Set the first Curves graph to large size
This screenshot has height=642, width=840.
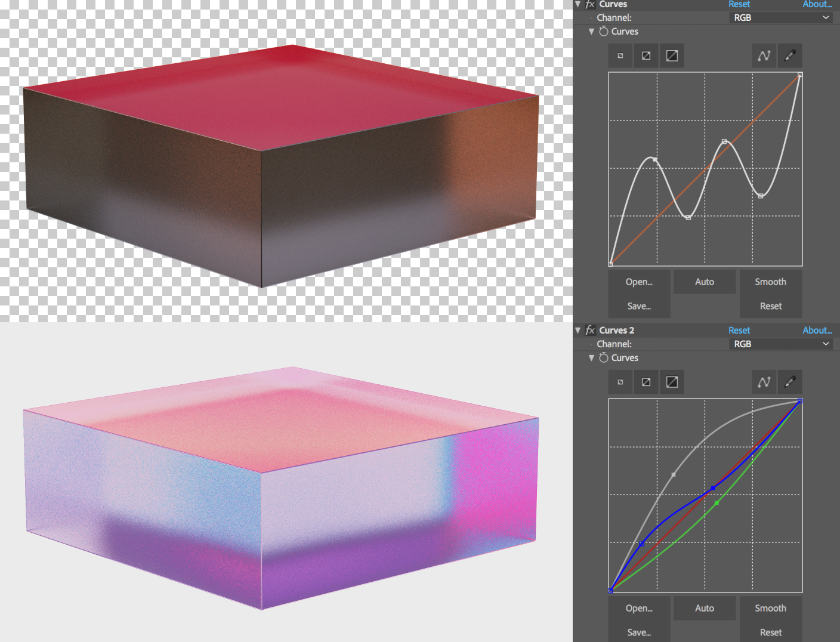672,55
